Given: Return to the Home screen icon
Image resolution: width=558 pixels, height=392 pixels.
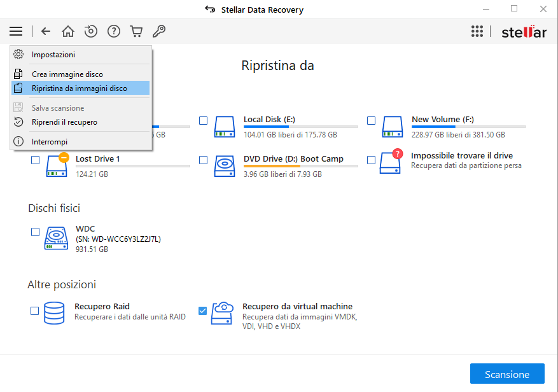Looking at the screenshot, I should 68,31.
